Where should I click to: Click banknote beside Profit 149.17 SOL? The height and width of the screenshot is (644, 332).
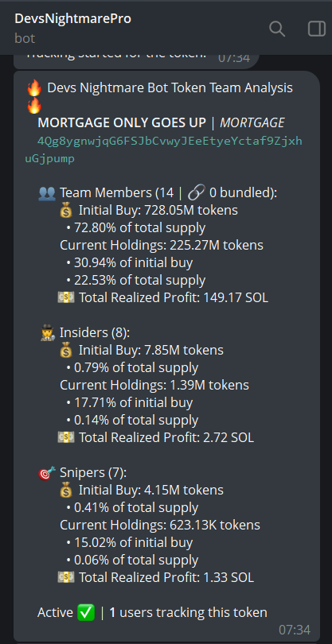(x=66, y=298)
